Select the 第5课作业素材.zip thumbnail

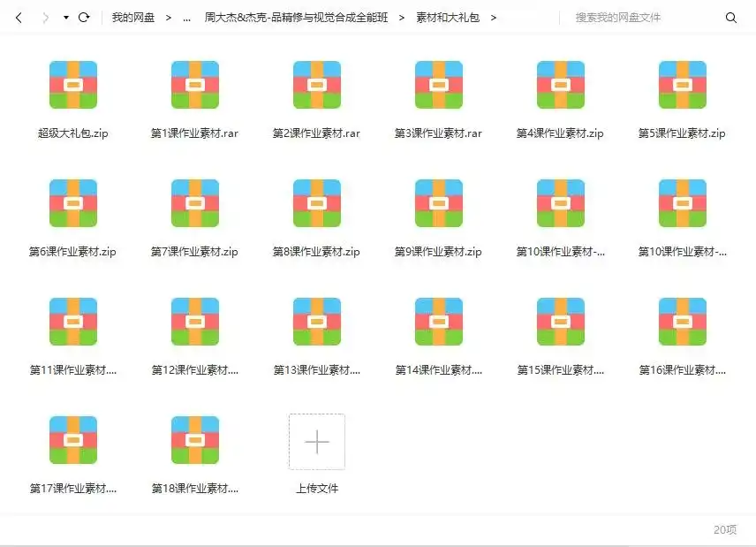pos(681,84)
